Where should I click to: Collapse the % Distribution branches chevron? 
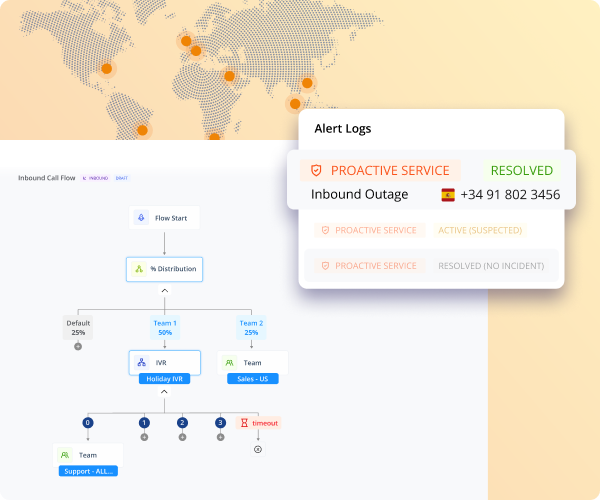point(164,291)
